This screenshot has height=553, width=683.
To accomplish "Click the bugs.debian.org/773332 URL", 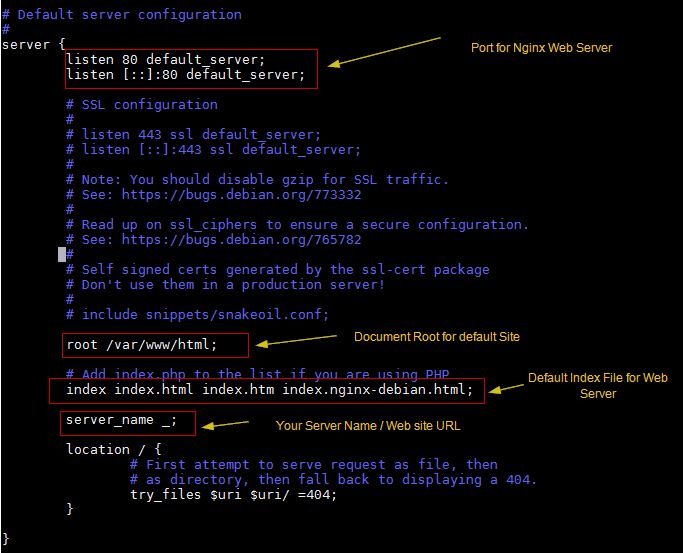I will point(241,195).
